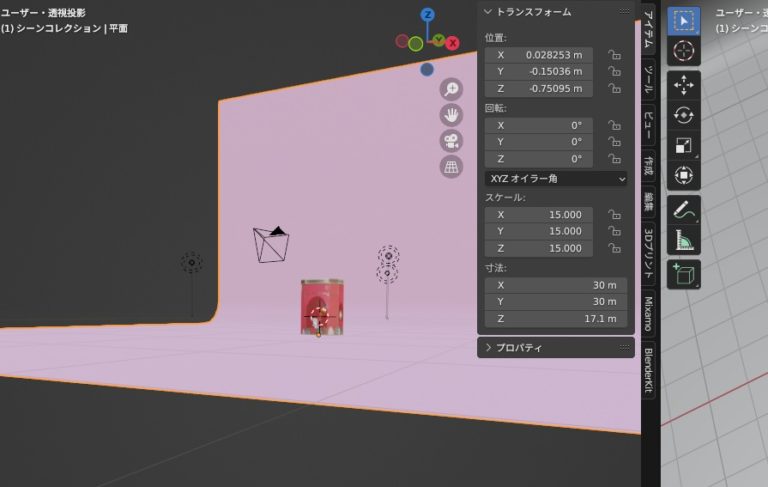Click the red can object in viewport
Image resolution: width=768 pixels, height=487 pixels.
point(322,307)
